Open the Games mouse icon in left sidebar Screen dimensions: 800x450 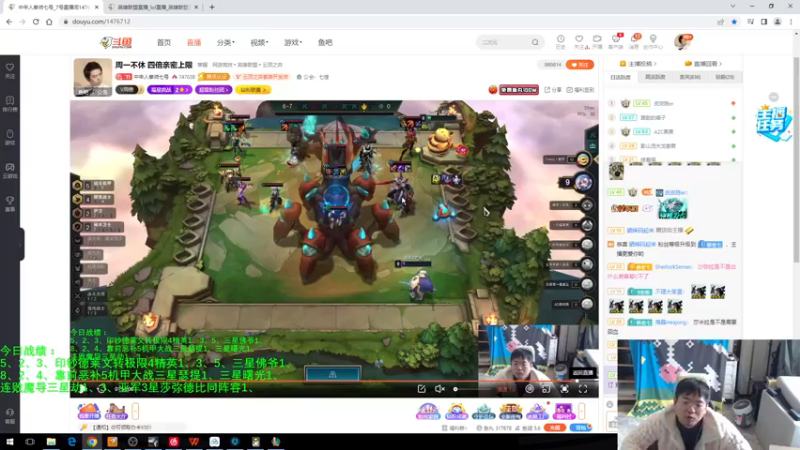(x=10, y=137)
